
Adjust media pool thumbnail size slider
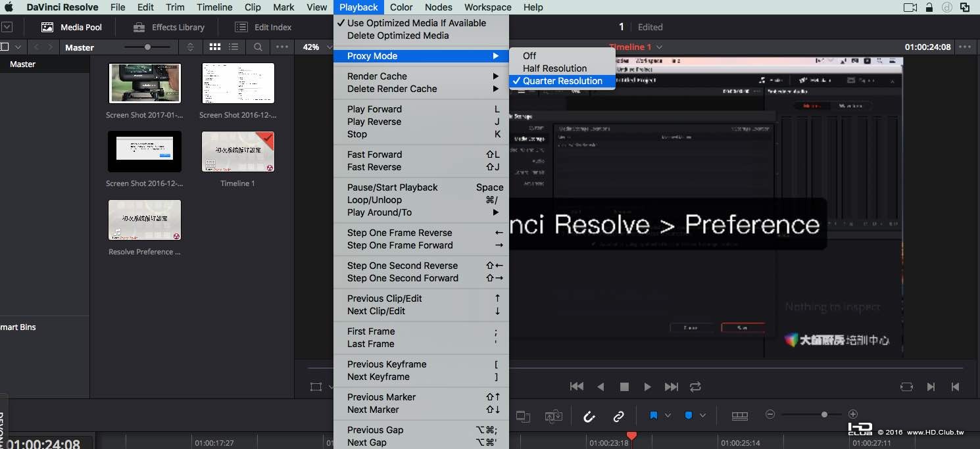[x=147, y=47]
